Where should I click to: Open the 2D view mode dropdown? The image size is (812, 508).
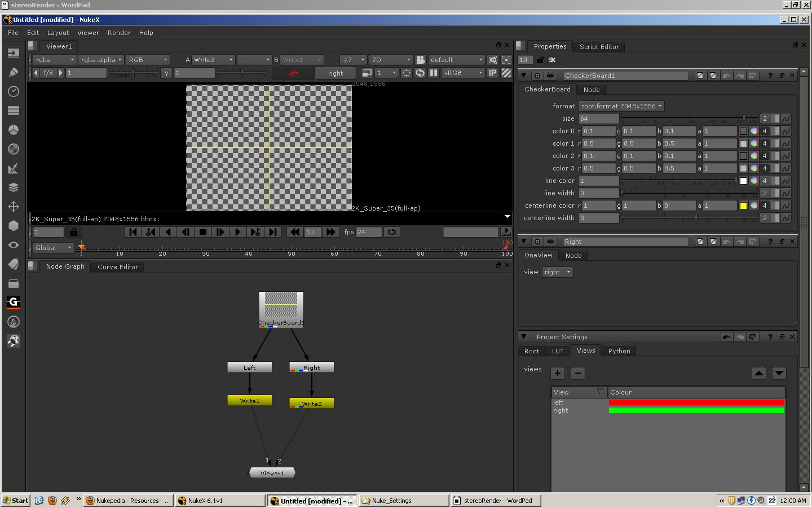391,60
